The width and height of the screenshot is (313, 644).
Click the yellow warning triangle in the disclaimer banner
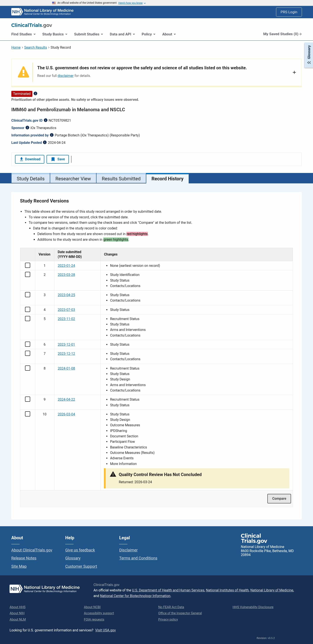[x=23, y=72]
